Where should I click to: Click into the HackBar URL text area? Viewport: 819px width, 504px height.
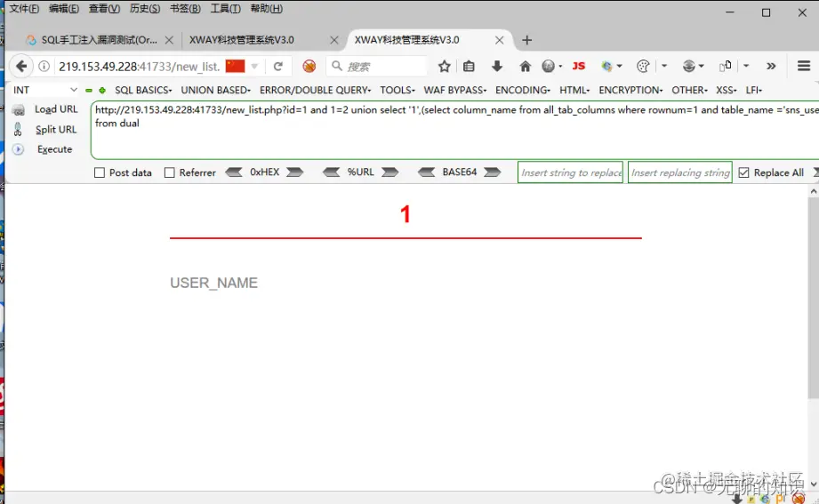pyautogui.click(x=454, y=130)
